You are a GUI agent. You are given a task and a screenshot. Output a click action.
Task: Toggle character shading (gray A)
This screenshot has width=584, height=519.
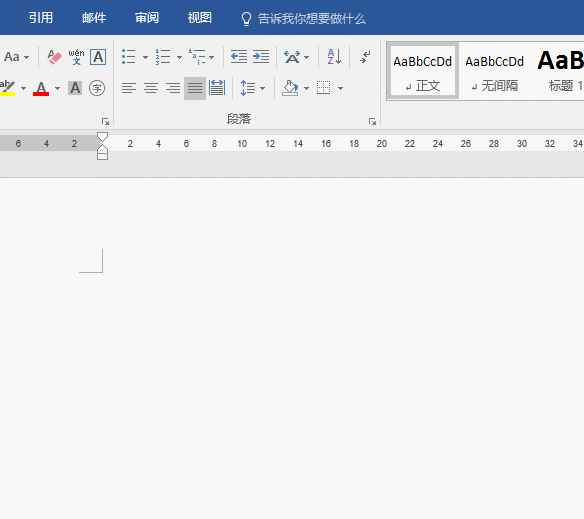75,88
